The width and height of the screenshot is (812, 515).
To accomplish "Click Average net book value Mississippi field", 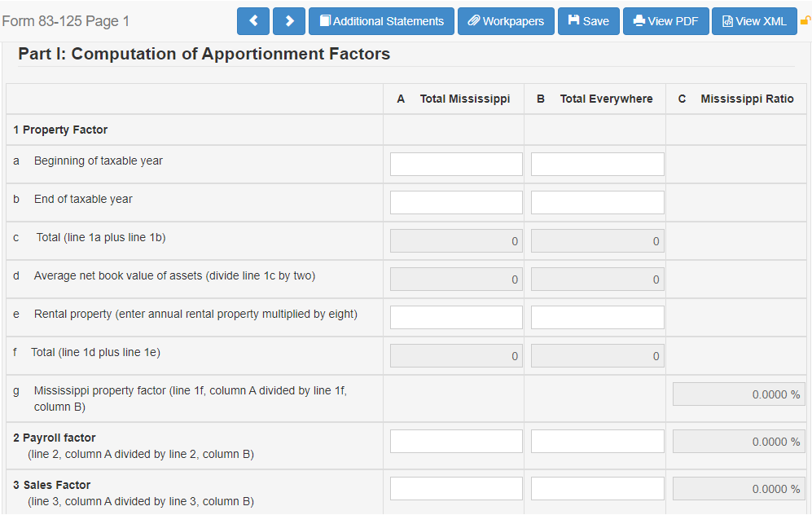I will [x=456, y=279].
